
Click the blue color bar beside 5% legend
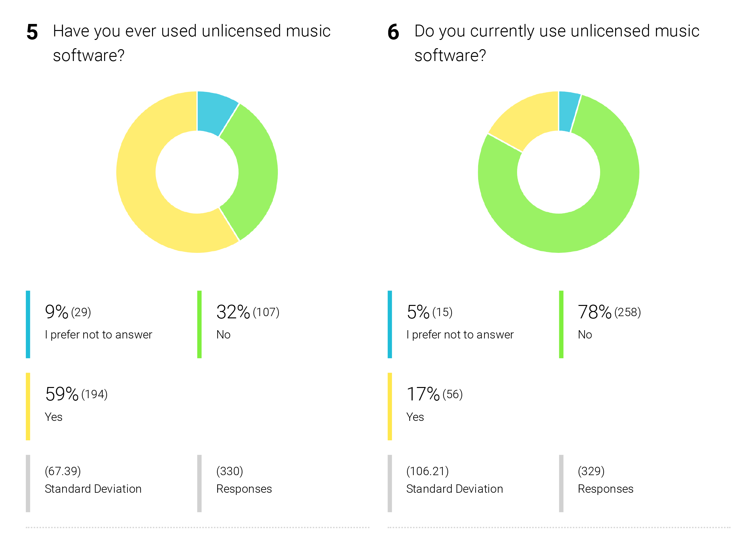[x=390, y=325]
